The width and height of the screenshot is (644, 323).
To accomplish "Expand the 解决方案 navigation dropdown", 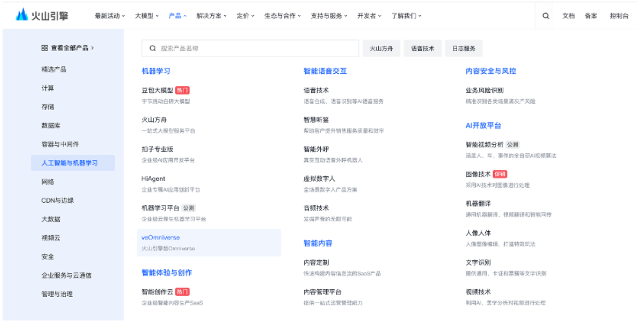I will coord(211,16).
